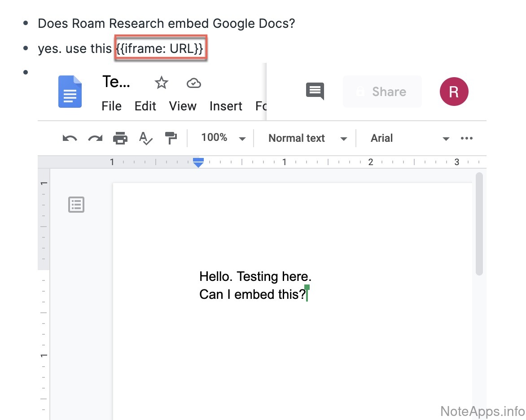
Task: Click the Undo arrow
Action: [x=70, y=138]
